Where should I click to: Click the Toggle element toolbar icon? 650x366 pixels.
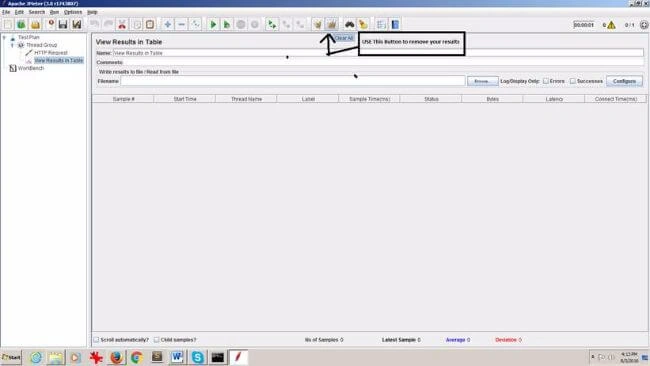tap(195, 24)
